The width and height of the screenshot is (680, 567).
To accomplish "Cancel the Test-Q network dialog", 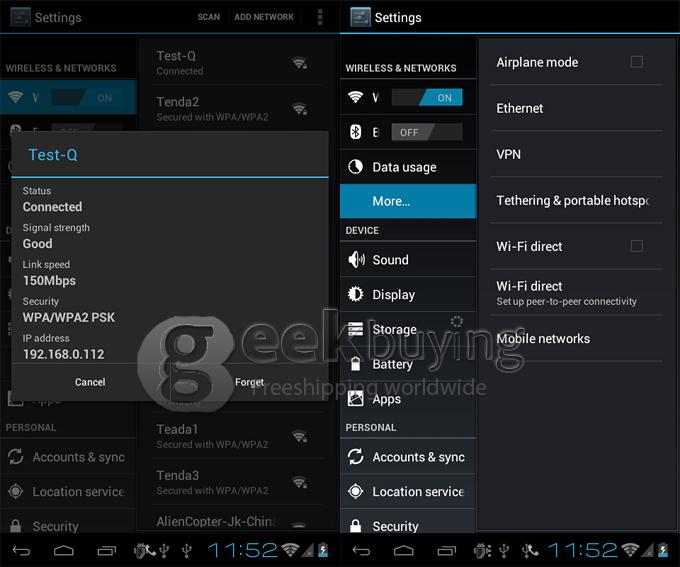I will pyautogui.click(x=90, y=382).
